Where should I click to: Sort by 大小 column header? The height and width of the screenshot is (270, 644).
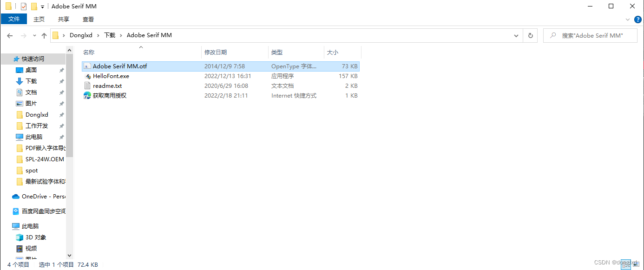click(333, 53)
